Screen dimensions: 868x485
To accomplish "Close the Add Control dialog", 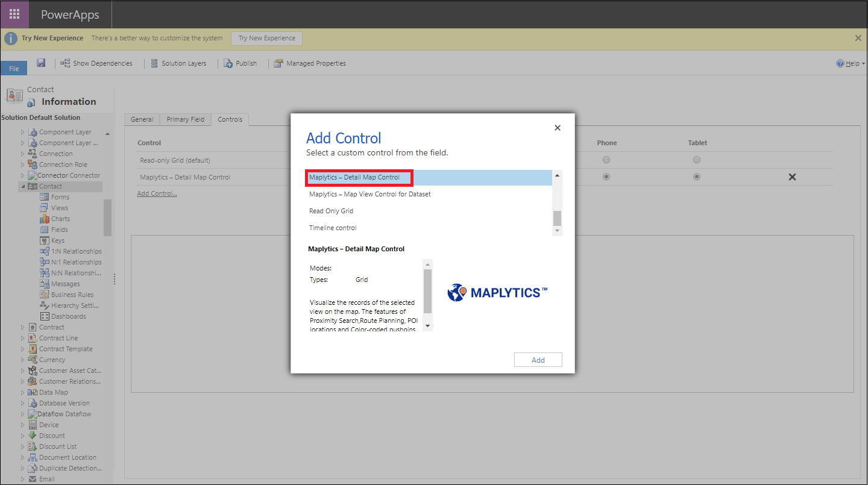I will point(558,128).
